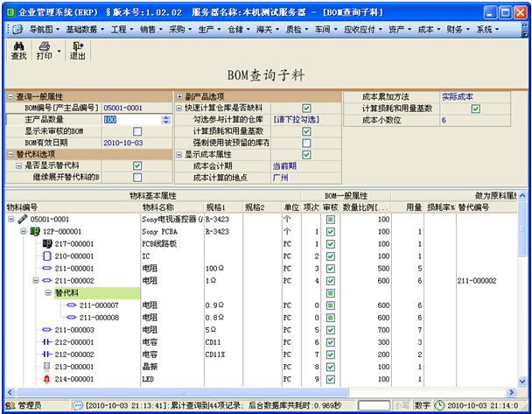This screenshot has height=414, width=532.
Task: Click the 查找 binoculars search icon
Action: (18, 46)
